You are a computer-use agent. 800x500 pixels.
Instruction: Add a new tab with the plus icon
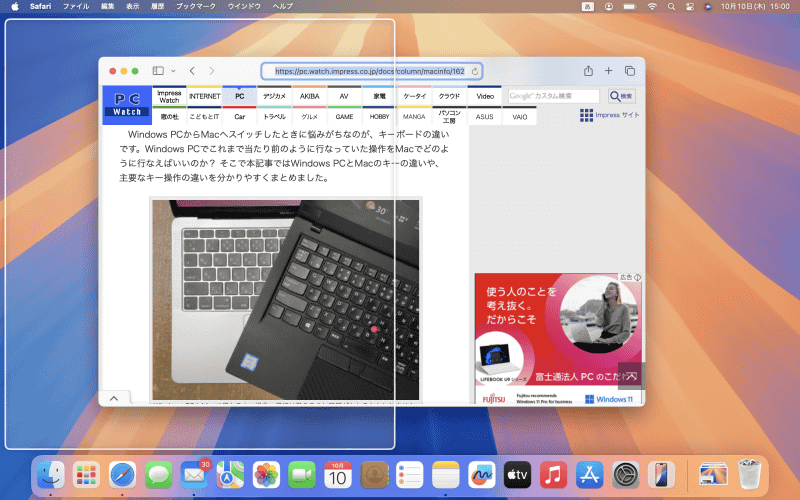pos(609,71)
